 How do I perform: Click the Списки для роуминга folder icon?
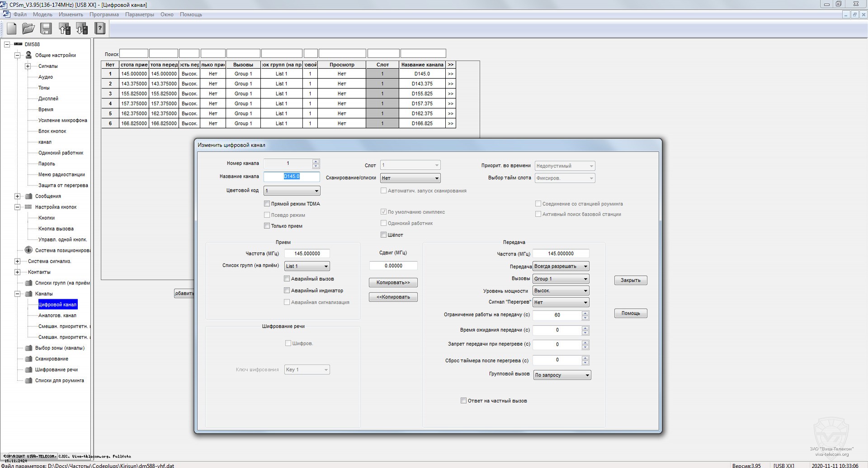tap(28, 381)
